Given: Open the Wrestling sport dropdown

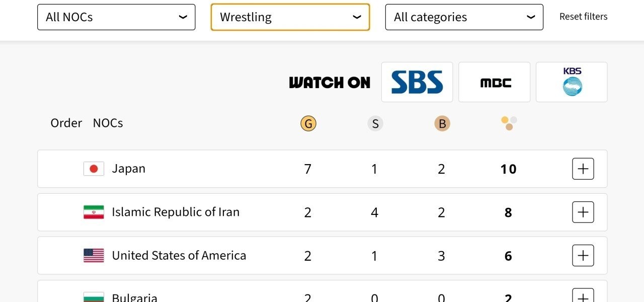Looking at the screenshot, I should (290, 17).
